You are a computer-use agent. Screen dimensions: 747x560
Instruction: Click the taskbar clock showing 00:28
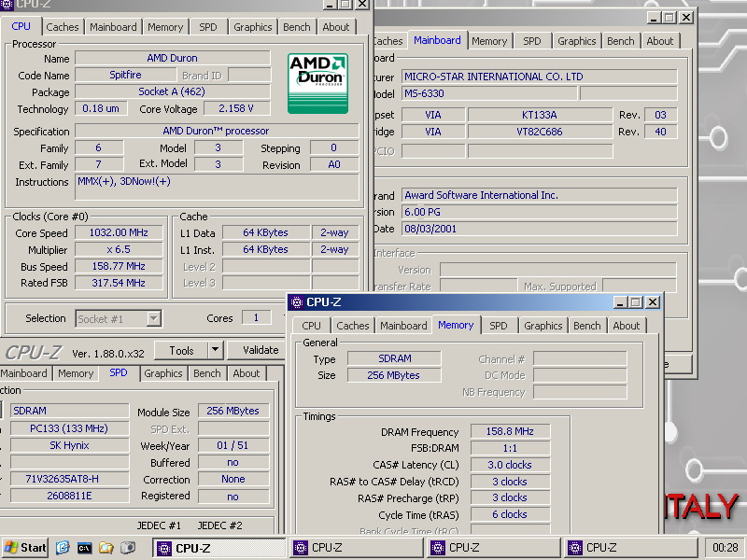[x=725, y=548]
